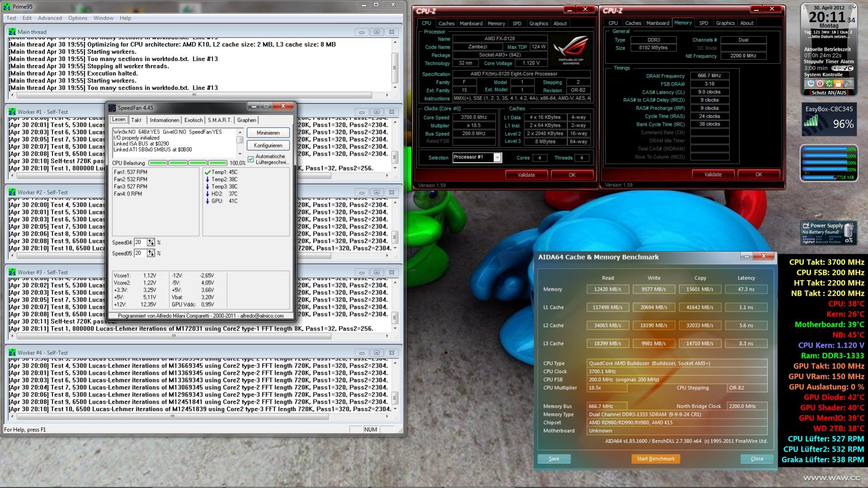
Task: Click the Worker #4 window icon
Action: (12, 353)
